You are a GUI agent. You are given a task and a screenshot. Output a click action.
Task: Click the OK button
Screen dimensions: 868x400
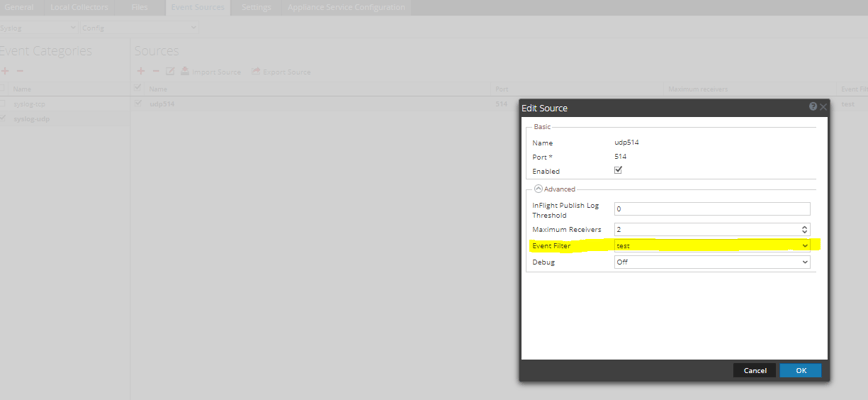pos(800,371)
